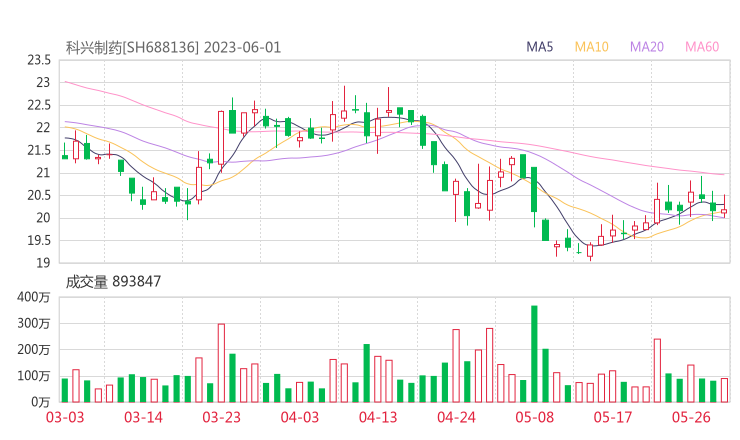Click the last red volume bar on the right

point(724,390)
